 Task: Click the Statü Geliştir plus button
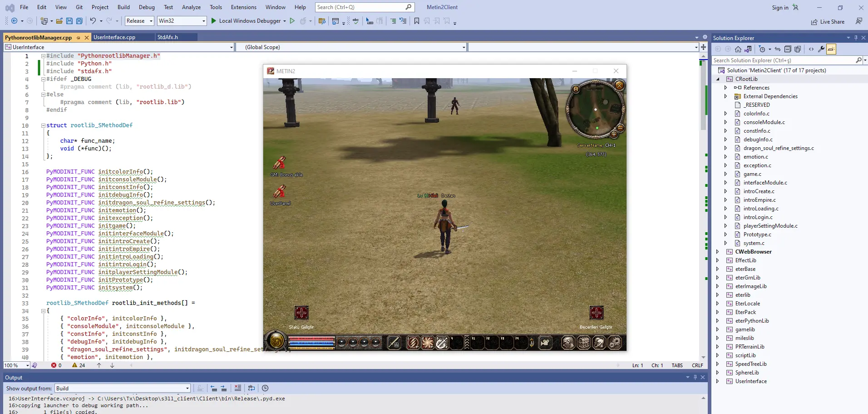[301, 313]
